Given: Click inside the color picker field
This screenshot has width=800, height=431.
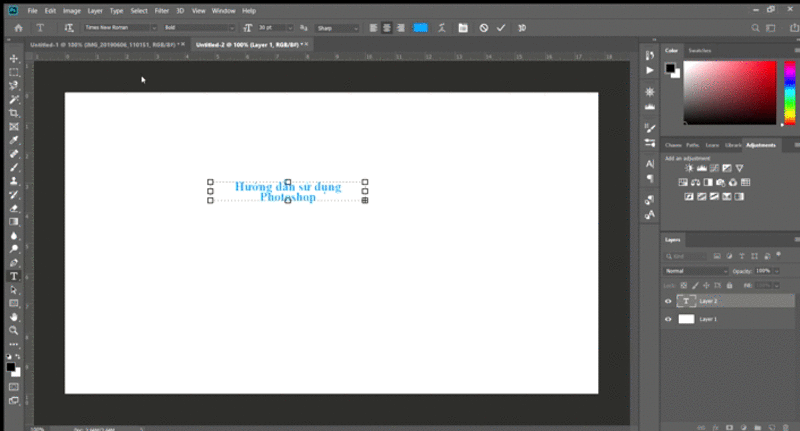Looking at the screenshot, I should click(730, 93).
